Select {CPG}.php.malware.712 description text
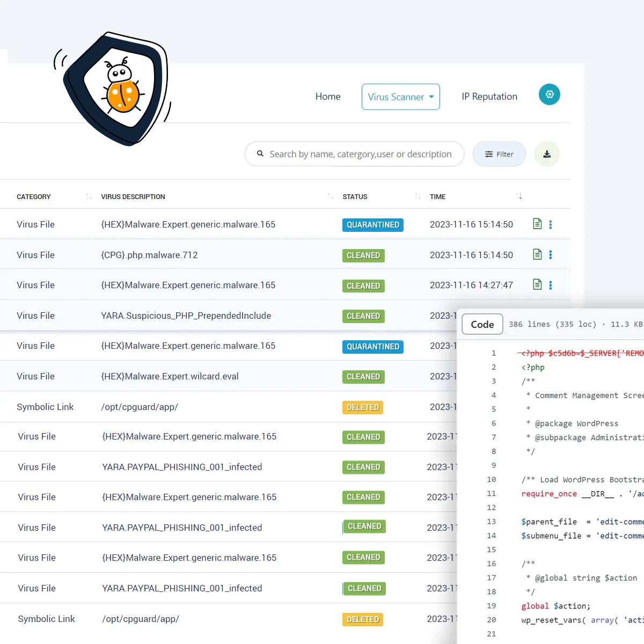Screen dimensions: 644x644 pyautogui.click(x=149, y=255)
